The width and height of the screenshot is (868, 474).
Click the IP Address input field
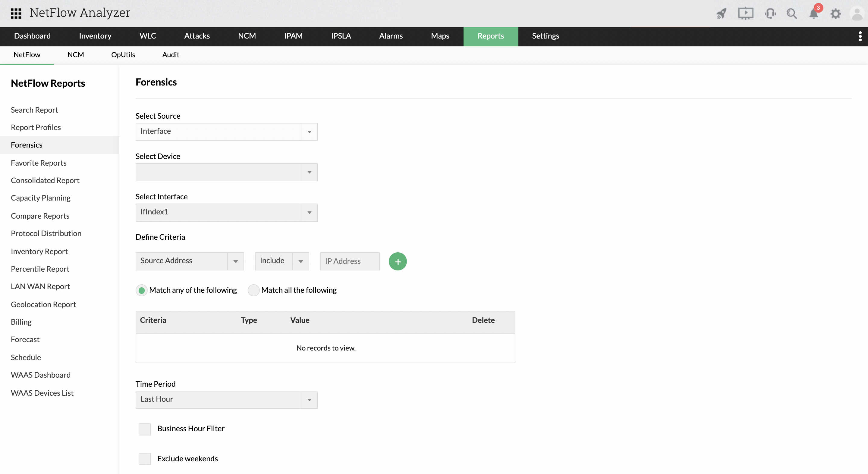click(349, 261)
